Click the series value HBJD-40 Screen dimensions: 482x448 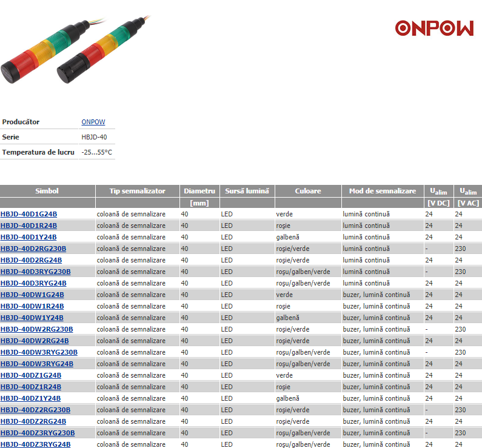[x=94, y=137]
